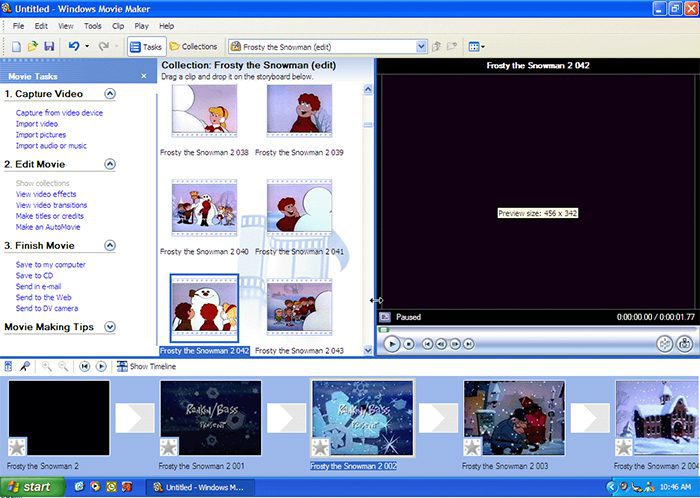Click the Forward playback button

(469, 344)
